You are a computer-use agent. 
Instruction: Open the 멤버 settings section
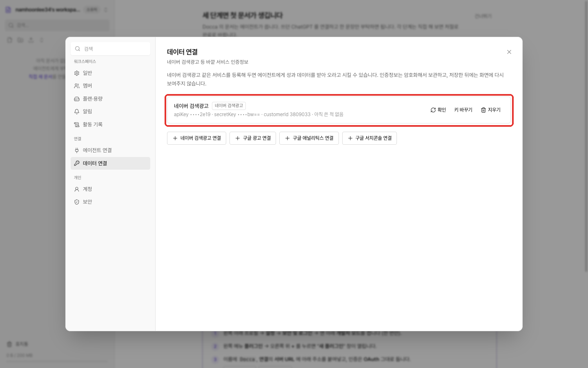coord(110,86)
